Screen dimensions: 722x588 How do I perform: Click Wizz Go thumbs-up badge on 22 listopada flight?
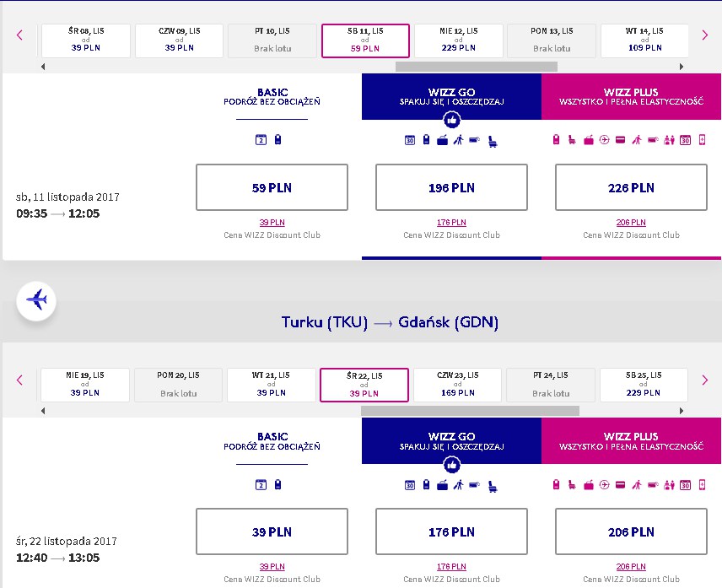tap(452, 465)
